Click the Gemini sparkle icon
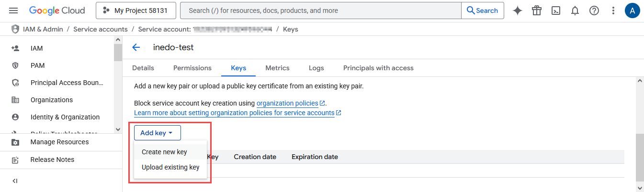644x192 pixels. (518, 11)
